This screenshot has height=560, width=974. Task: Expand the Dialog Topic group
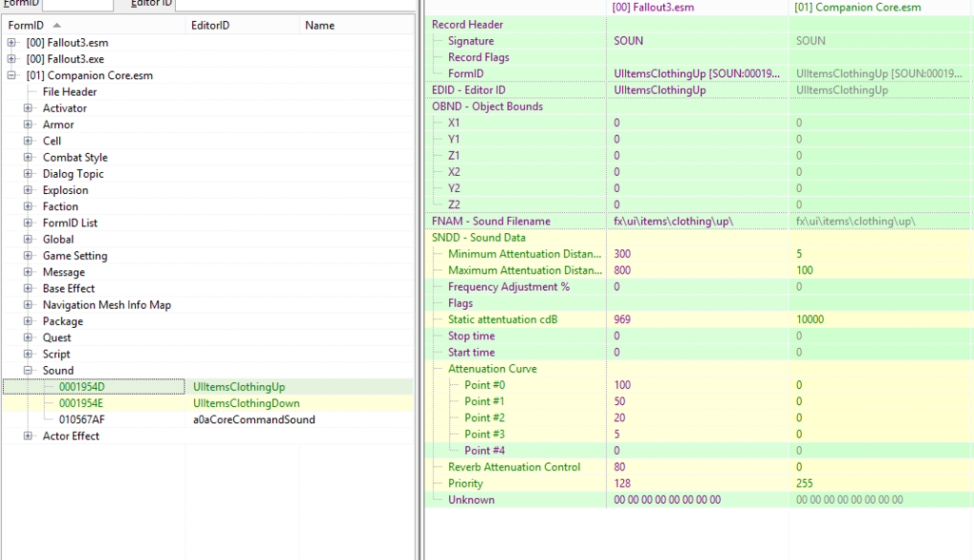pyautogui.click(x=28, y=174)
